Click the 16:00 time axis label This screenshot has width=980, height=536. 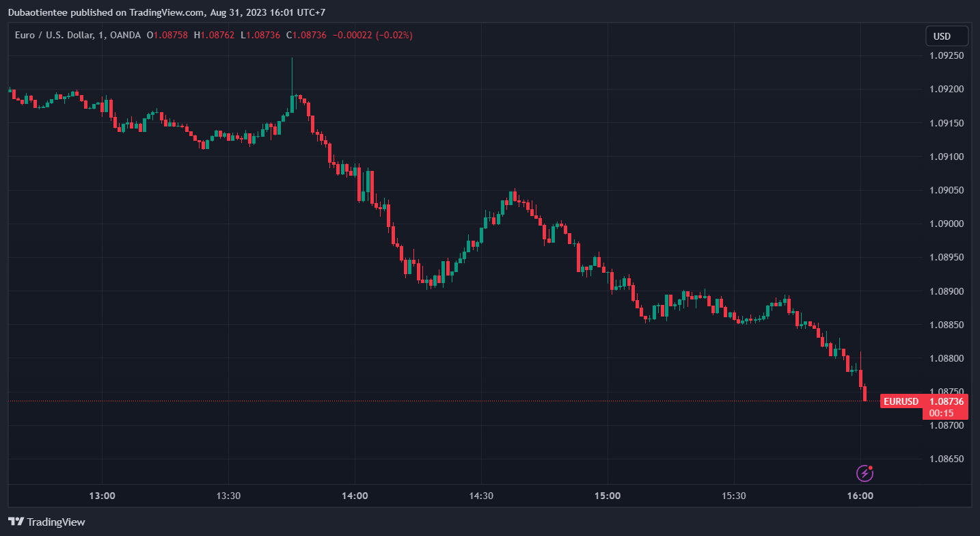(860, 496)
